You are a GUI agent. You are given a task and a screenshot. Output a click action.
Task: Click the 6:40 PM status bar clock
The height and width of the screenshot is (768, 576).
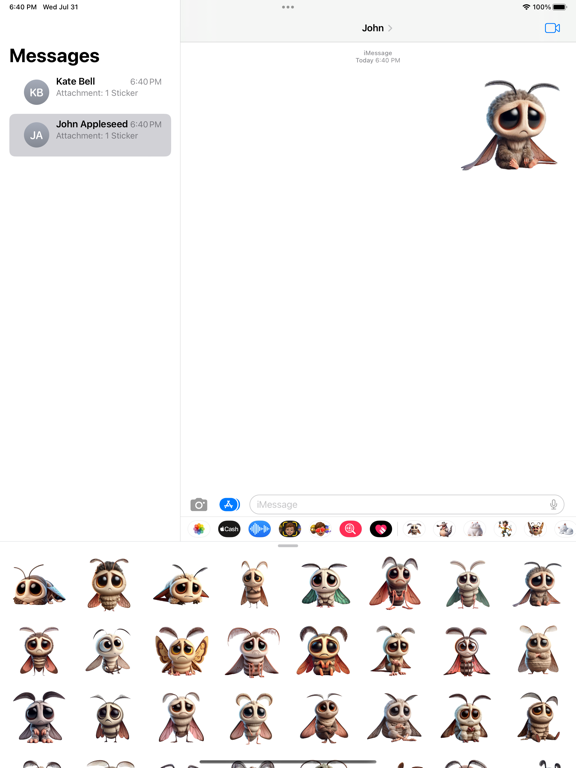tap(23, 7)
